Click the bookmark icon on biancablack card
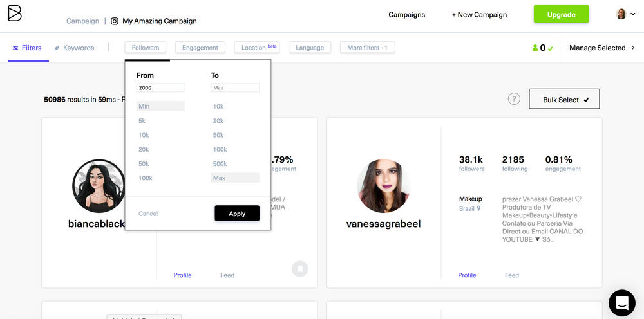The height and width of the screenshot is (319, 644). tap(300, 269)
